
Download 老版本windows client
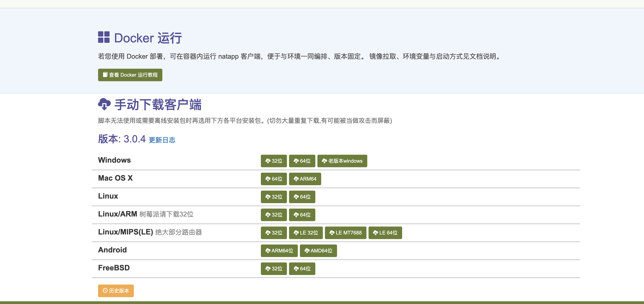(x=342, y=161)
